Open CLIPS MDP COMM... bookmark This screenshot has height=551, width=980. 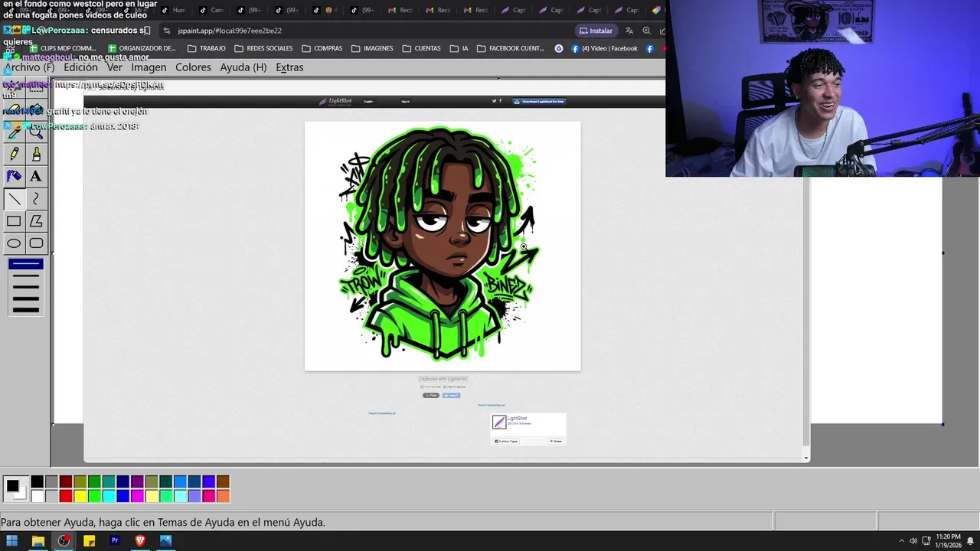[61, 48]
